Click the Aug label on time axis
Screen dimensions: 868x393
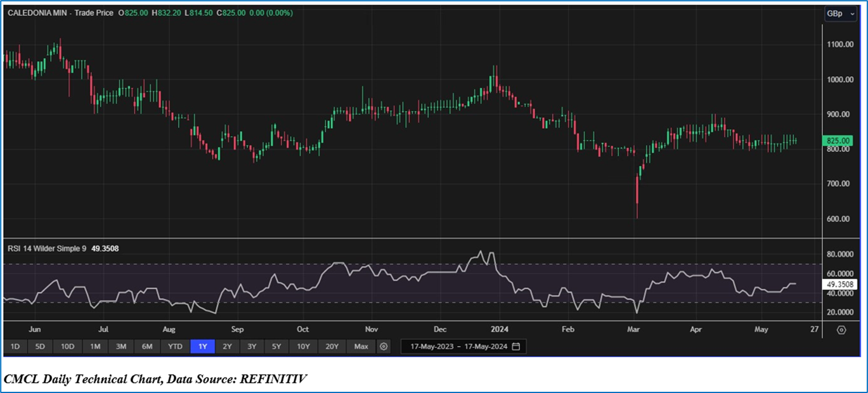click(x=168, y=329)
